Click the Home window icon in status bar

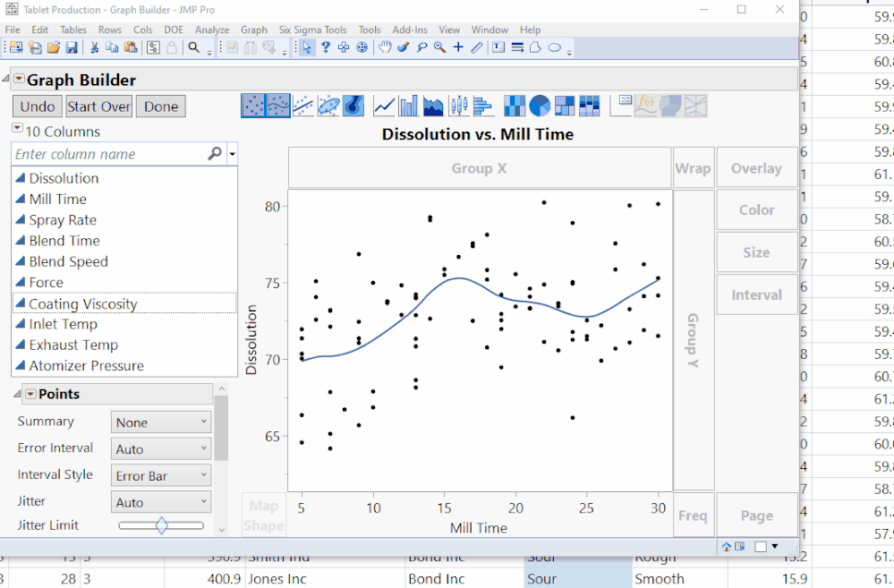727,546
